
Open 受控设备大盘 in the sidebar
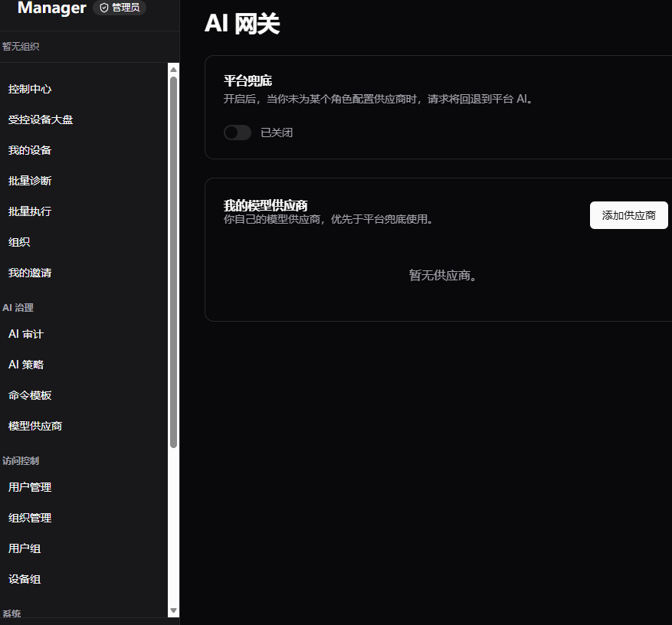(x=41, y=119)
